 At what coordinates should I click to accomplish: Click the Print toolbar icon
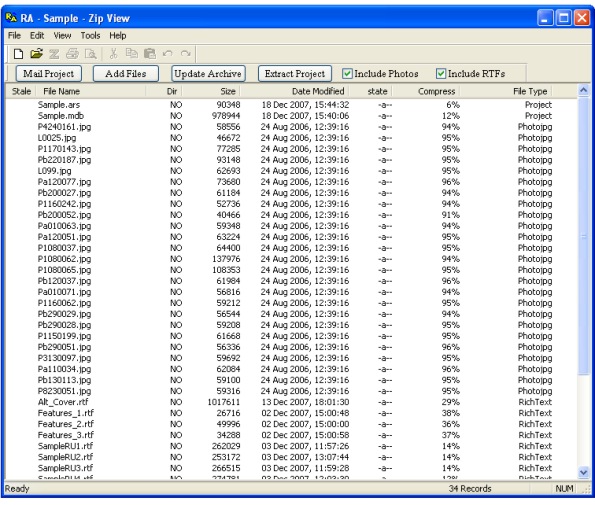(72, 54)
